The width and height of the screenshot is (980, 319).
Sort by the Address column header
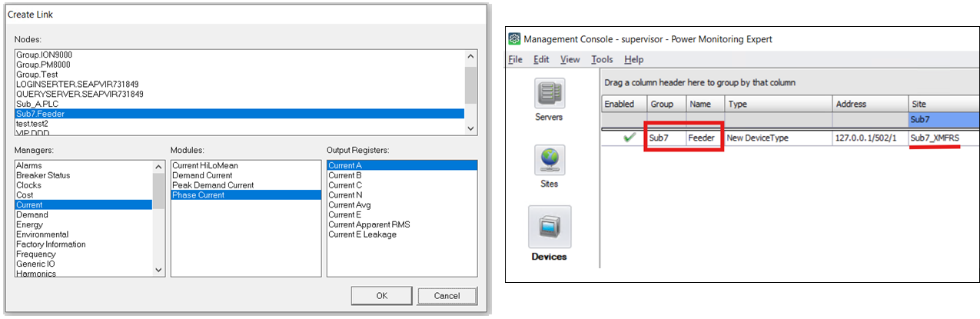point(870,104)
